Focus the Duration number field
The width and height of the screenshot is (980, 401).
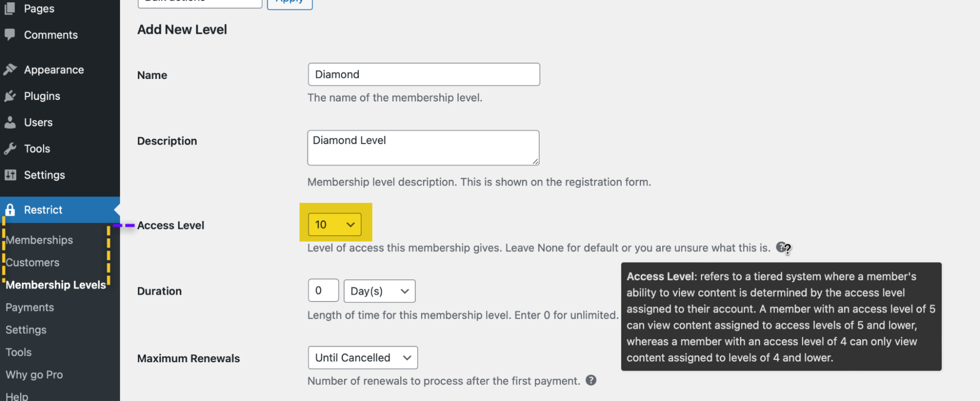click(x=324, y=291)
